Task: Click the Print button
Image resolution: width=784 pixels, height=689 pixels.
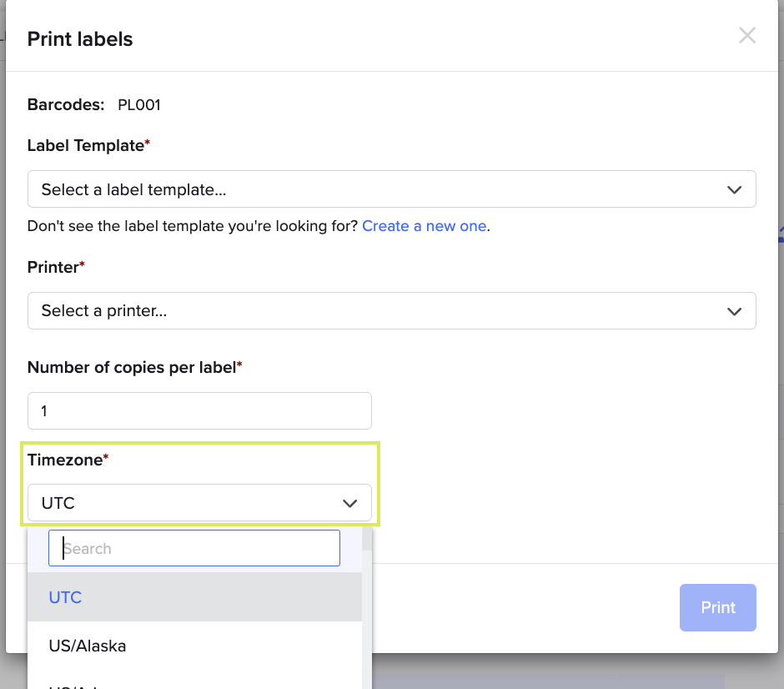Action: 717,607
